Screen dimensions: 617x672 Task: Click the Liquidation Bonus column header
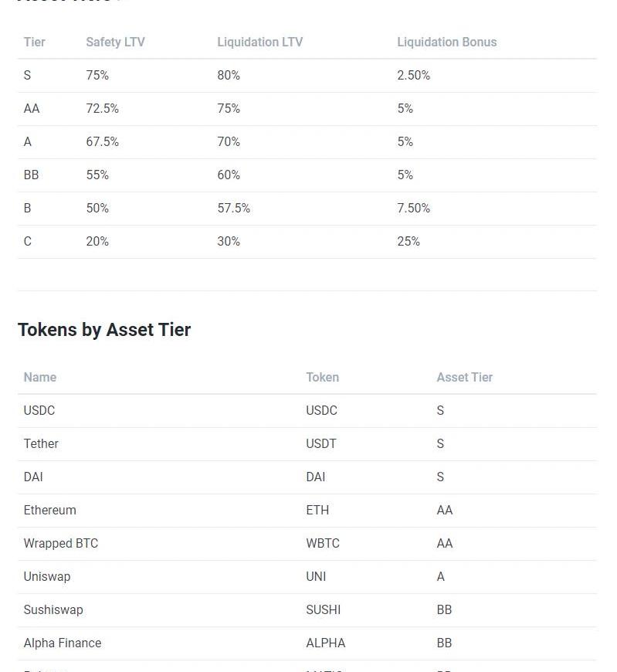(446, 42)
